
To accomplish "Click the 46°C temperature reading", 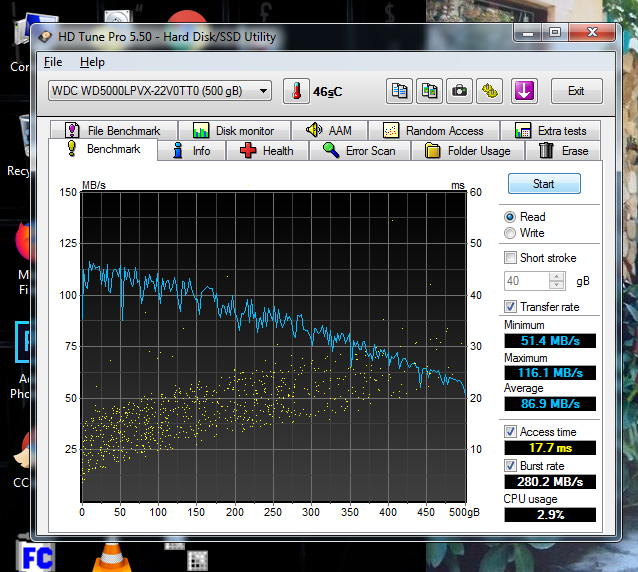I will coord(328,92).
